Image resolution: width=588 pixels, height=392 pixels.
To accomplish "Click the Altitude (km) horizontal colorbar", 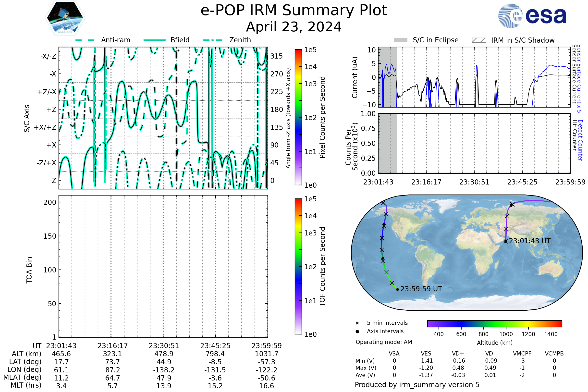I will (x=494, y=324).
